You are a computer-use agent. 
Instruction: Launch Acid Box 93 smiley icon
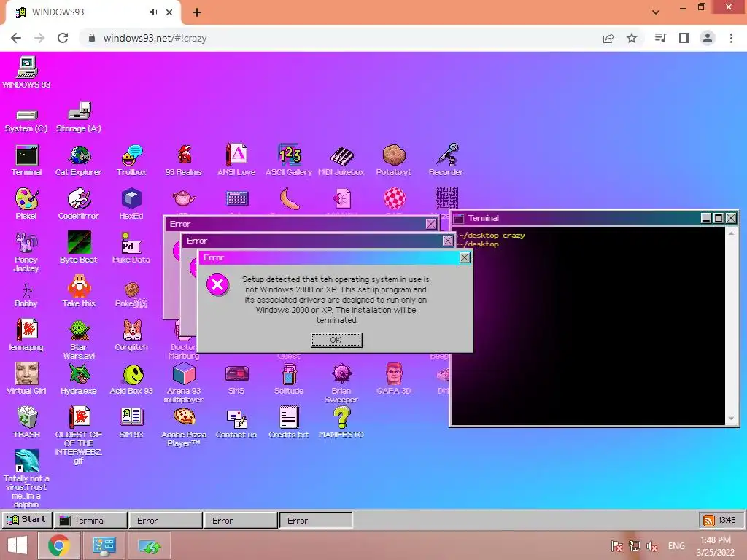click(x=131, y=379)
